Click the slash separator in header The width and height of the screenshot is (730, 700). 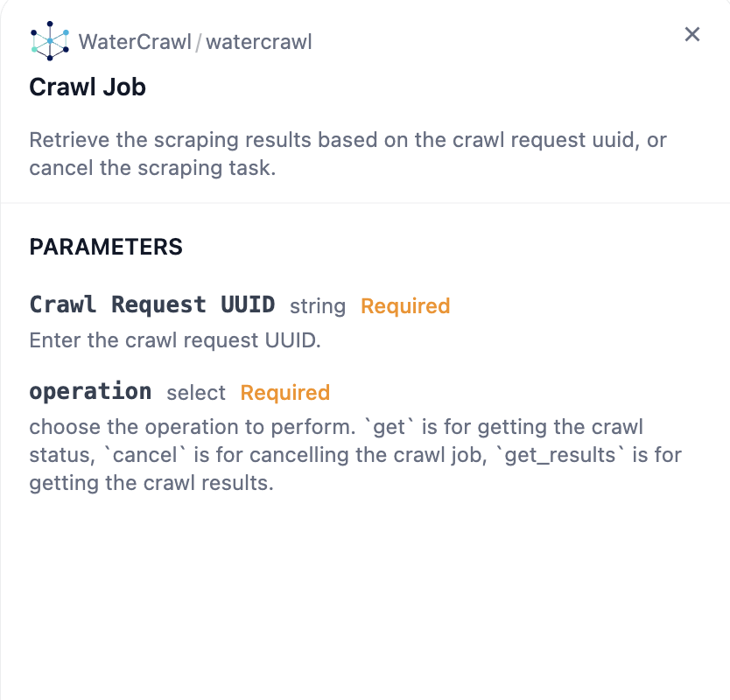click(199, 41)
